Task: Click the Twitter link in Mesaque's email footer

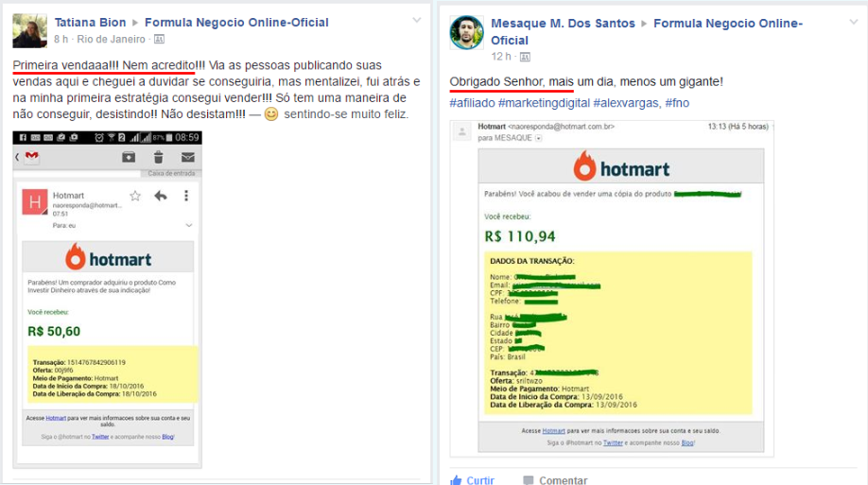Action: 613,442
